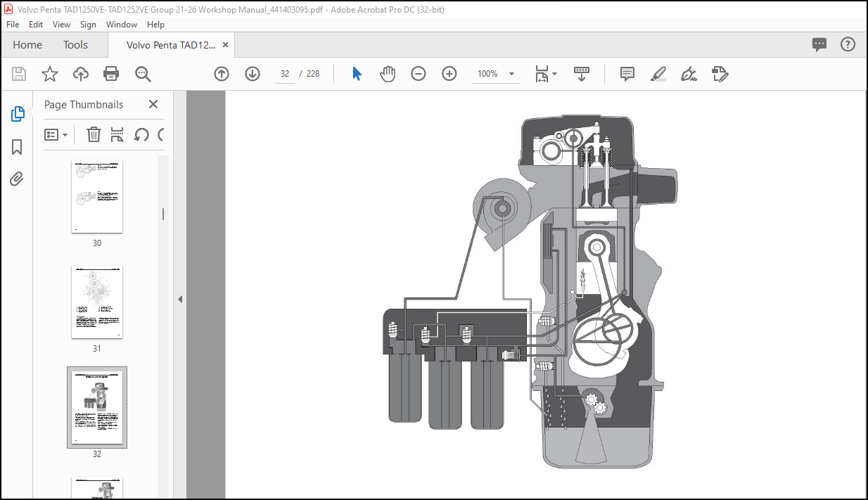Switch to the Home tab
Image resolution: width=868 pixels, height=500 pixels.
27,45
